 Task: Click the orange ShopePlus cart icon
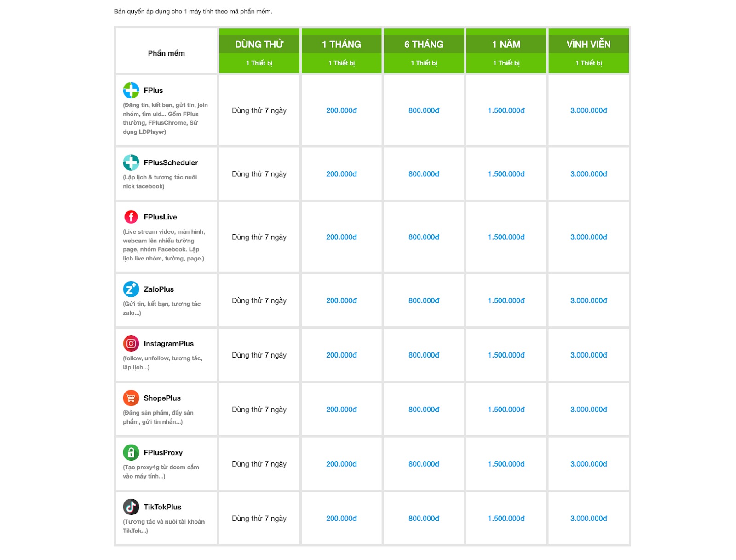[131, 398]
